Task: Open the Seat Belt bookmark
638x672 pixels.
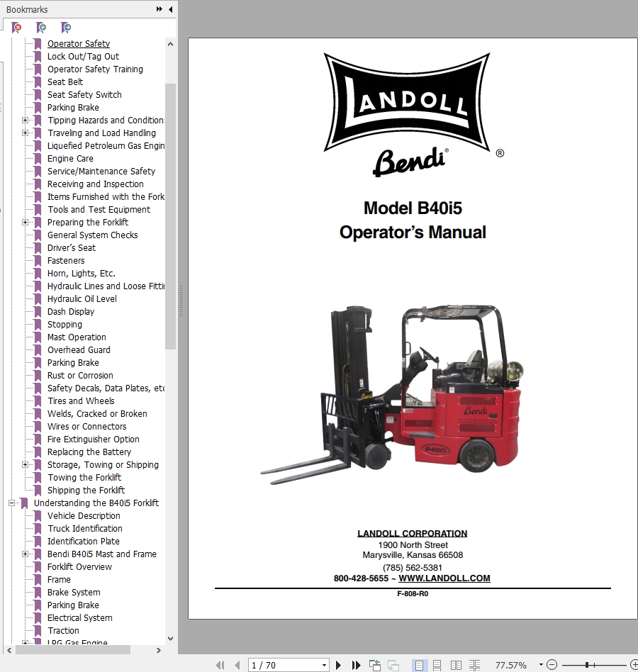Action: pyautogui.click(x=65, y=82)
